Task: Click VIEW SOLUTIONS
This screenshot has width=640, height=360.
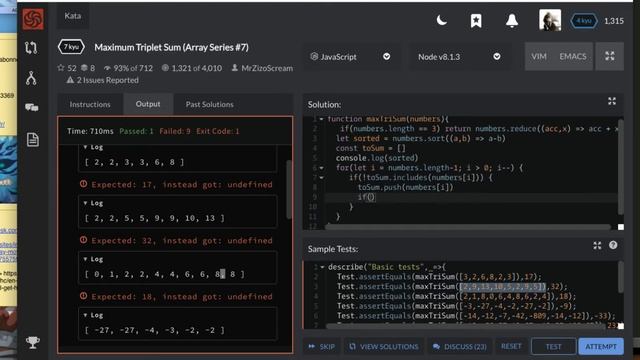Action: pyautogui.click(x=384, y=347)
